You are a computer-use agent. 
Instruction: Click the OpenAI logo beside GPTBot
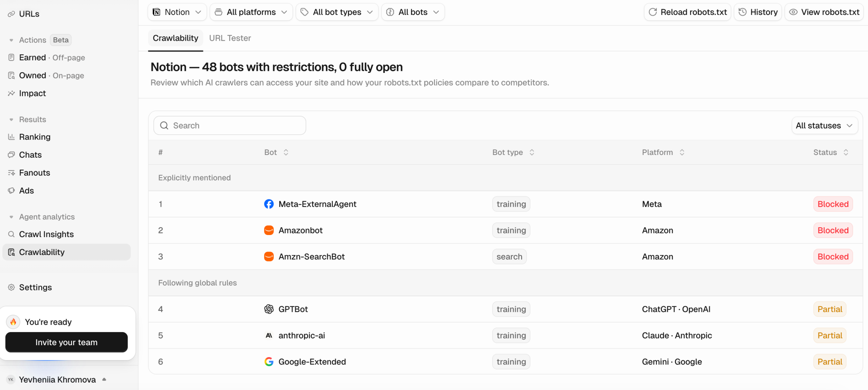[x=269, y=309]
